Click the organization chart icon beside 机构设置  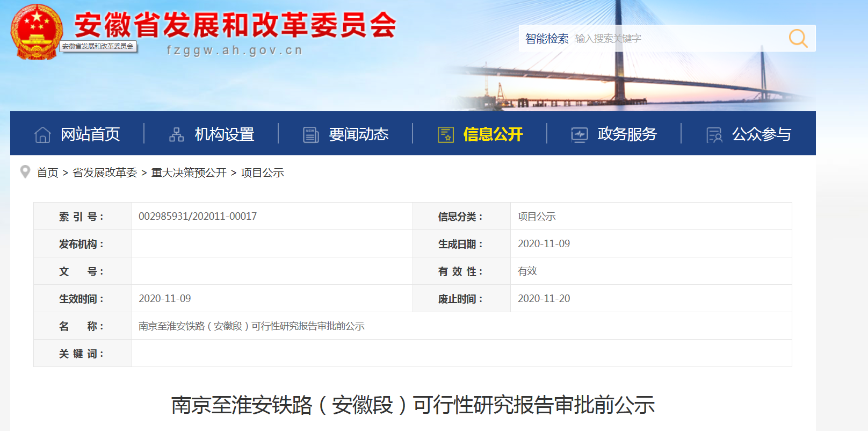176,134
